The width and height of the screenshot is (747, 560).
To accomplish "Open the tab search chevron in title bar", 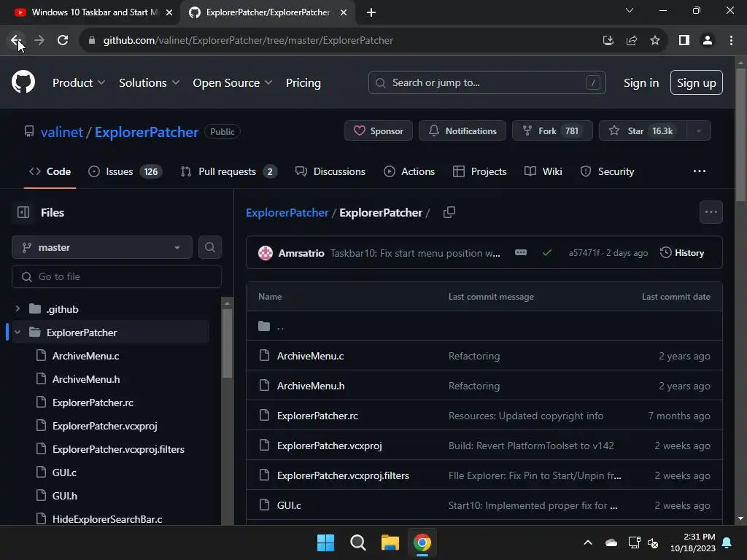I will pyautogui.click(x=630, y=10).
